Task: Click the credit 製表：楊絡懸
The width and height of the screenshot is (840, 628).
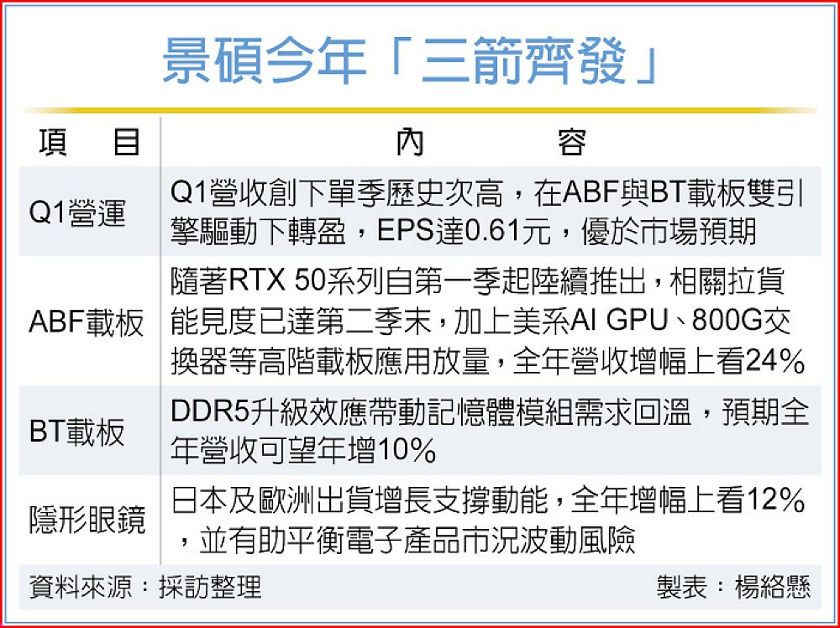Action: 734,587
